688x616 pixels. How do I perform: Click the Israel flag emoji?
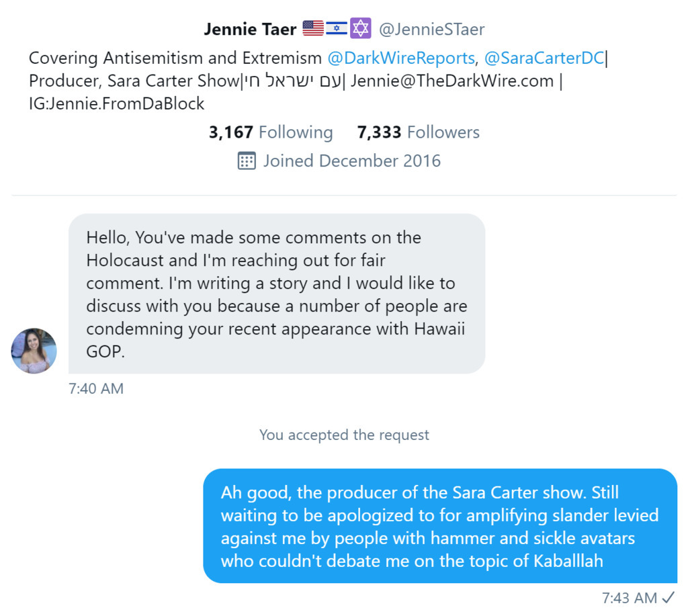click(x=337, y=29)
